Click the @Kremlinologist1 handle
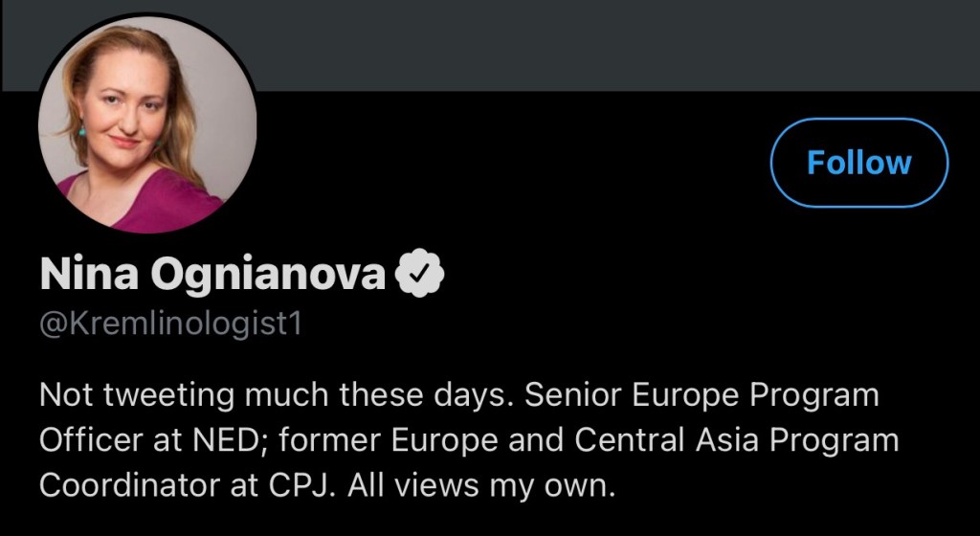The width and height of the screenshot is (980, 536). point(170,324)
